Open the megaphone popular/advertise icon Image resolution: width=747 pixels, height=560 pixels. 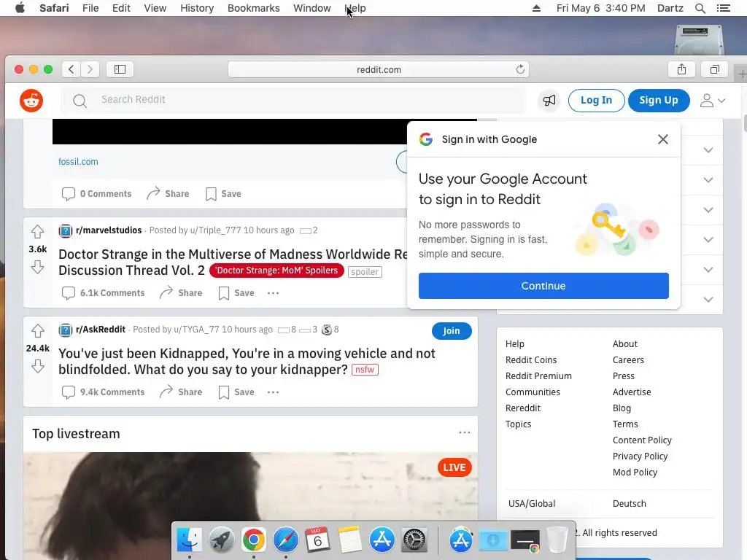point(549,101)
